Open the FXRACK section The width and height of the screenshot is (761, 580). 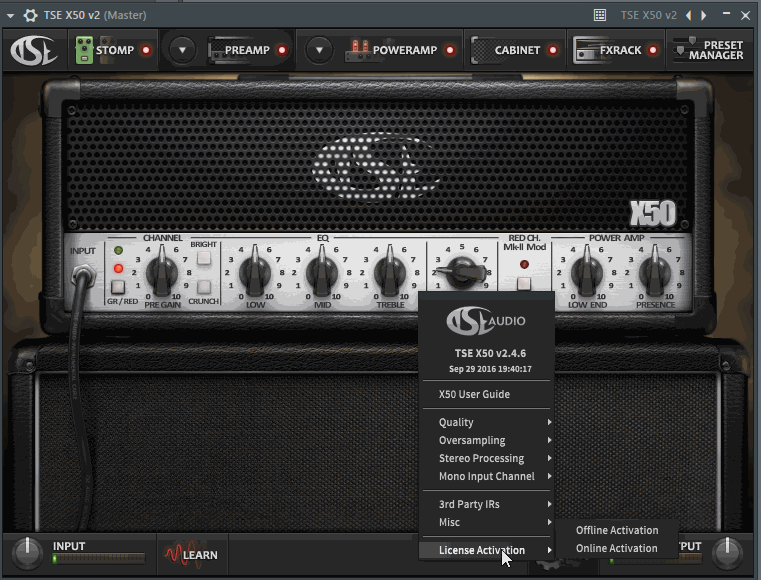click(x=608, y=50)
